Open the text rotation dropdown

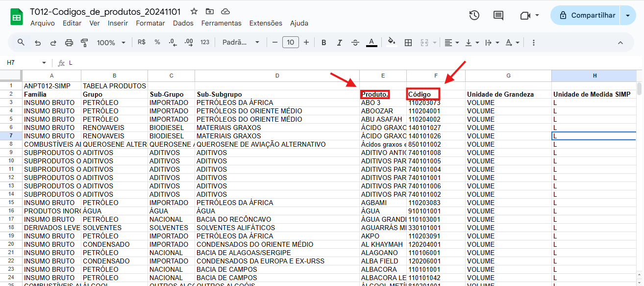click(x=512, y=43)
